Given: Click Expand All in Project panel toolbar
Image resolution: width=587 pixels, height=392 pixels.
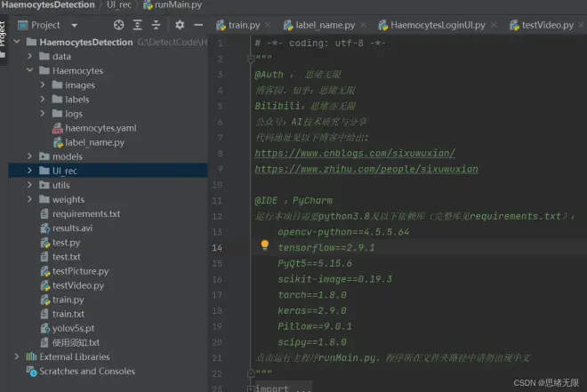Looking at the screenshot, I should click(140, 25).
